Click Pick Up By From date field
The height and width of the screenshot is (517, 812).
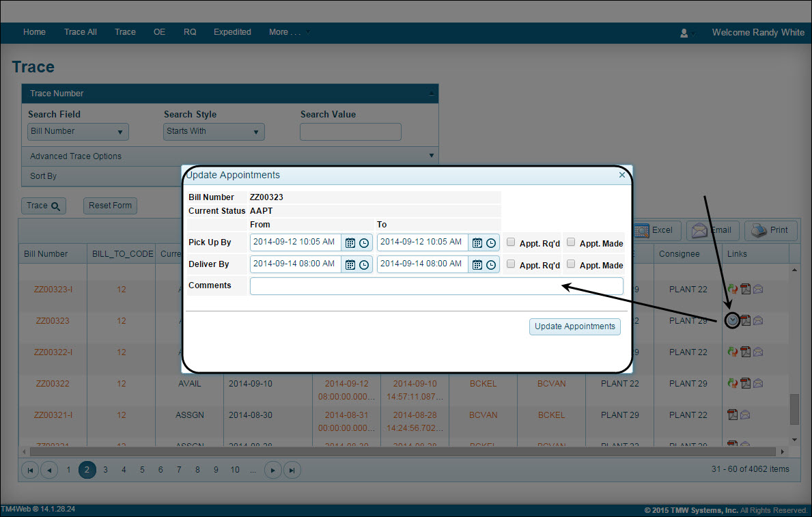[x=295, y=242]
